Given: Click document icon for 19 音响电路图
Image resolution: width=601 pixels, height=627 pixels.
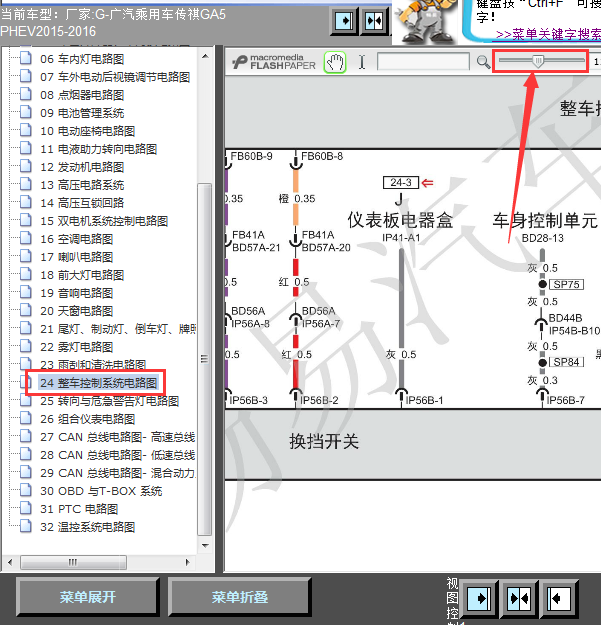Looking at the screenshot, I should coord(26,292).
